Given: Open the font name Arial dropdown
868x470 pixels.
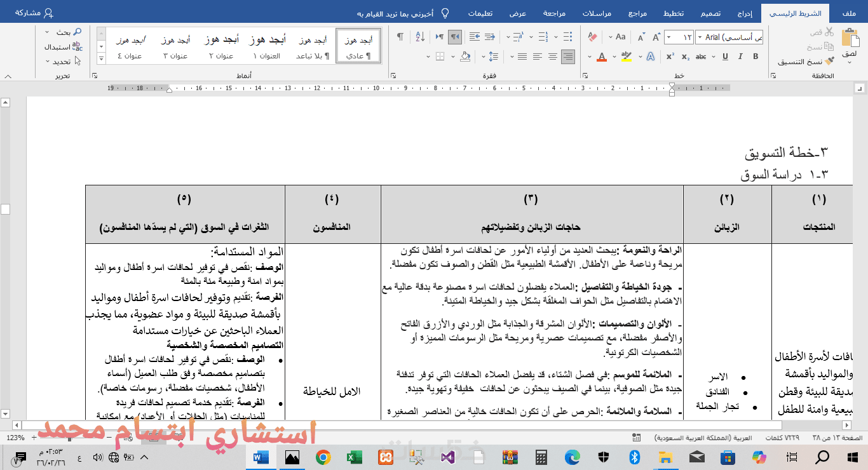Looking at the screenshot, I should point(700,37).
